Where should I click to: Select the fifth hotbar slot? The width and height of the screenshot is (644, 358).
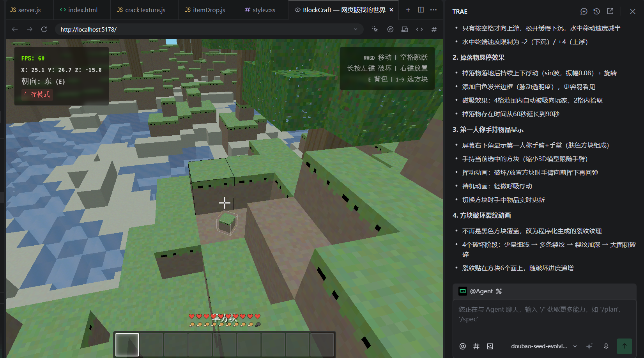point(225,345)
